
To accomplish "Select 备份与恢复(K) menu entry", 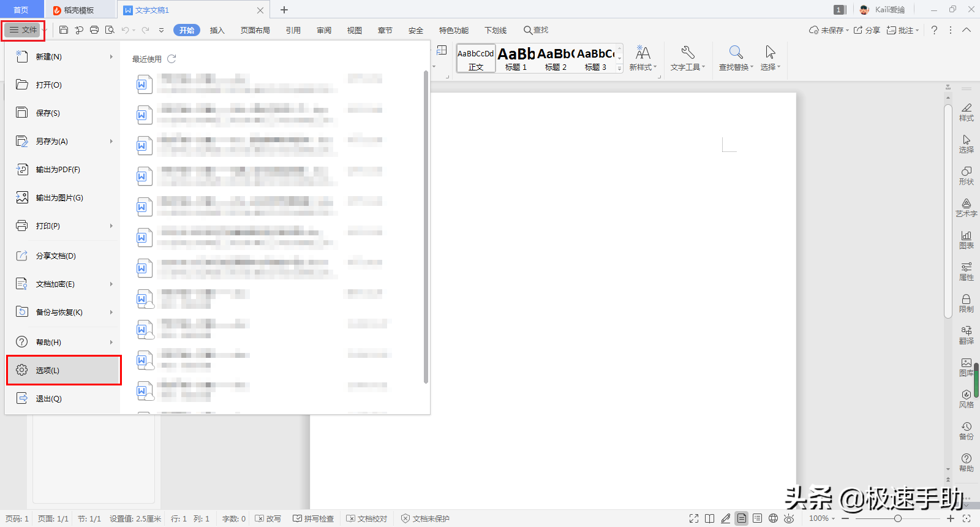I will (x=62, y=312).
